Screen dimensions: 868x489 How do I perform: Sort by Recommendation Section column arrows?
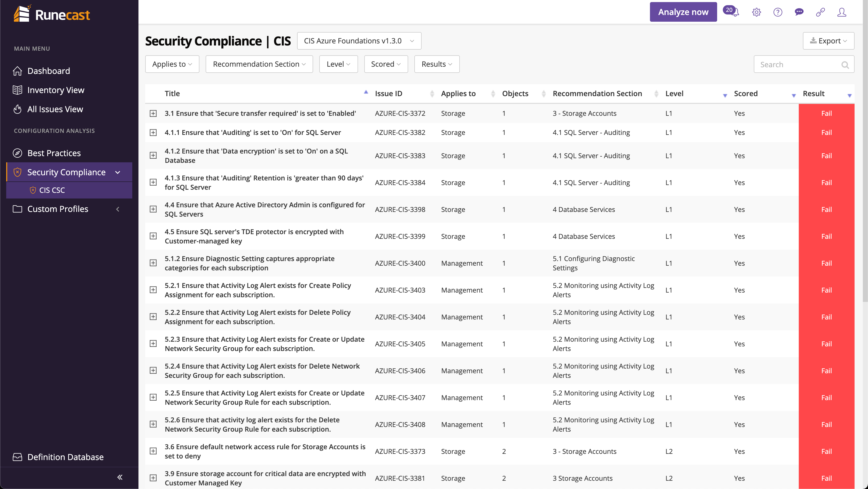pyautogui.click(x=656, y=94)
